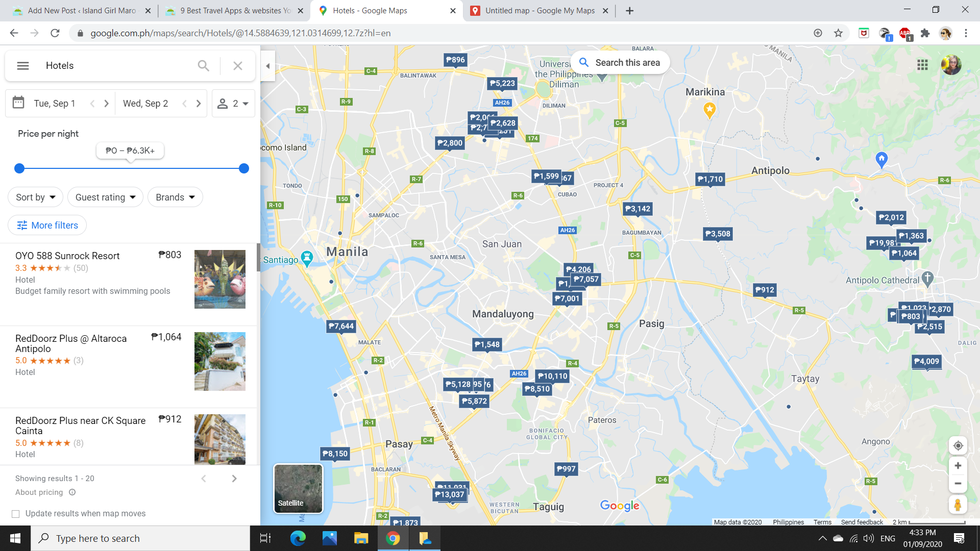Open Terms link on map footer

822,522
